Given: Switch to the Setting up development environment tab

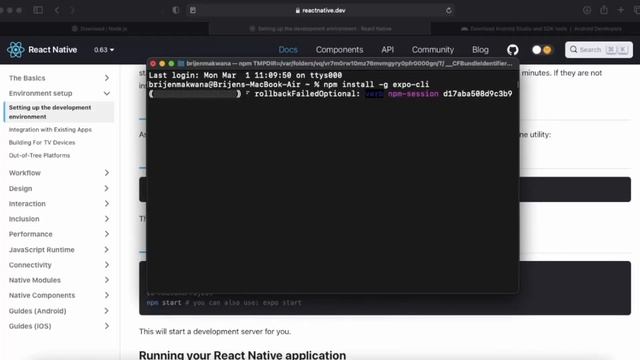Looking at the screenshot, I should 320,29.
